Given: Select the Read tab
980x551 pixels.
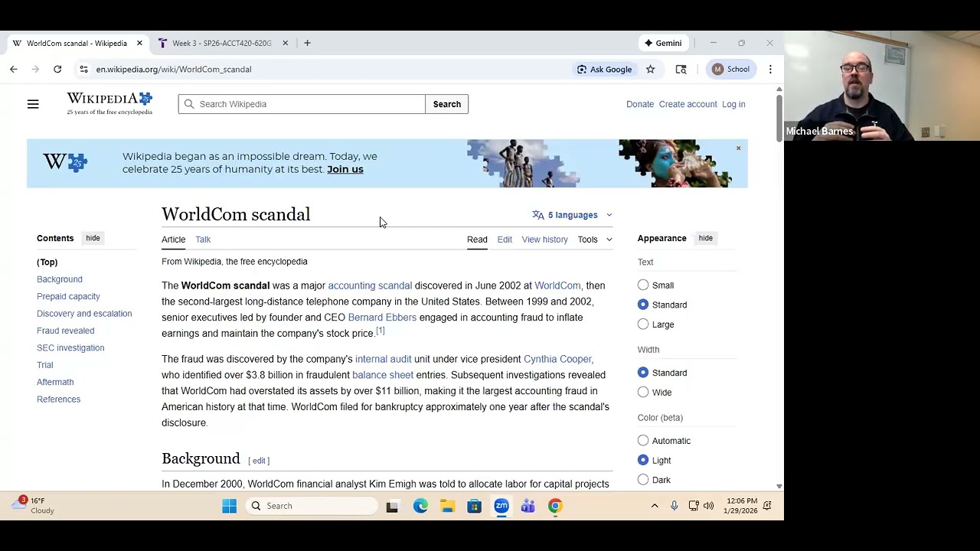Looking at the screenshot, I should click(477, 240).
